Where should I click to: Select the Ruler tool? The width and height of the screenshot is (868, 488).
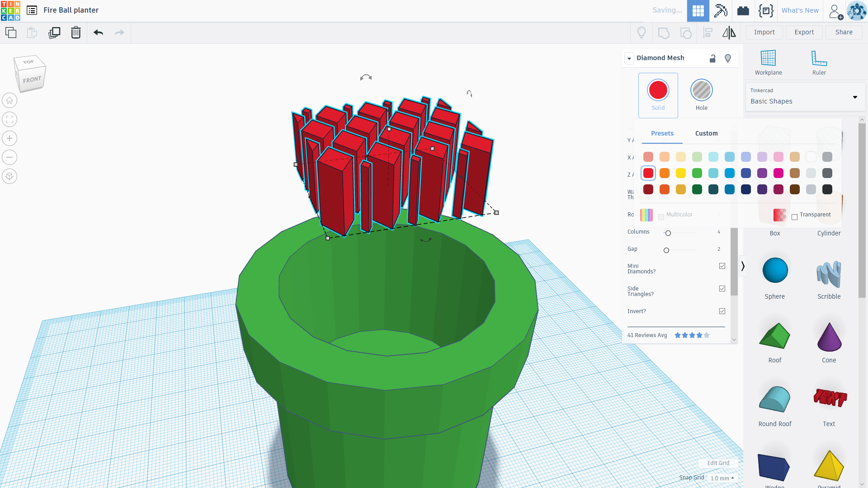click(819, 62)
